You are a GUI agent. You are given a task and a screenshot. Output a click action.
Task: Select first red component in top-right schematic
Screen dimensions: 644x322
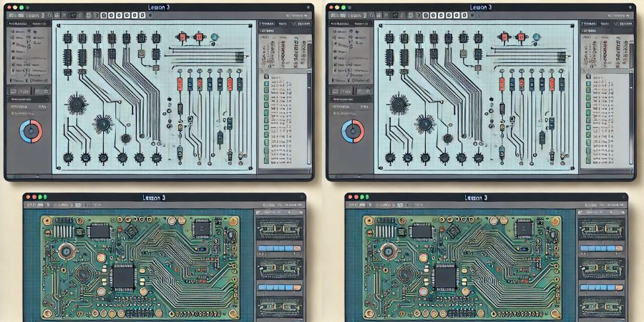(x=504, y=37)
